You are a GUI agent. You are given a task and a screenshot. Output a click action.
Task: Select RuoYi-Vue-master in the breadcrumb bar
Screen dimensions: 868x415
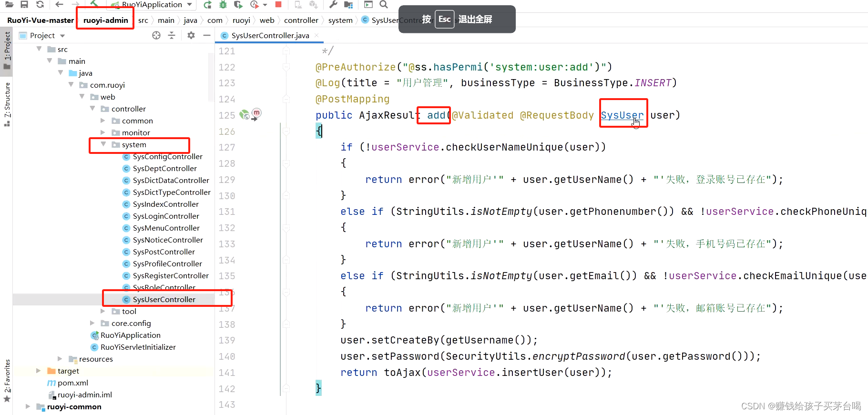tap(41, 20)
